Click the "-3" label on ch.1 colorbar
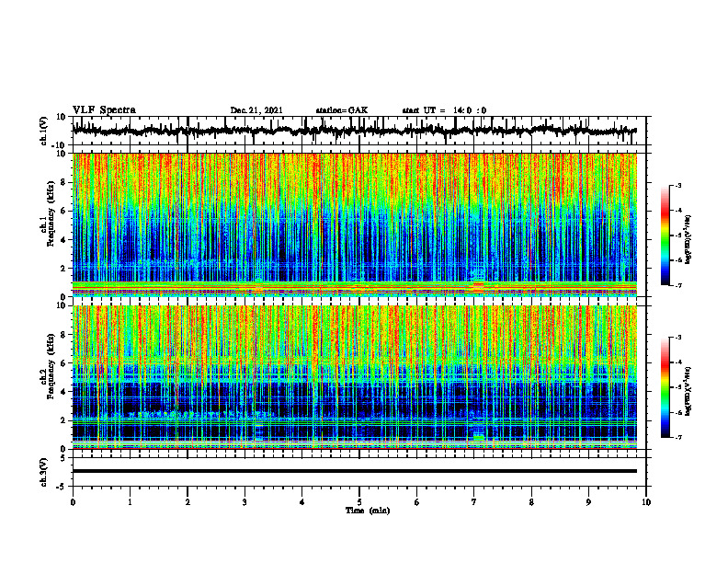The height and width of the screenshot is (563, 728). 677,185
